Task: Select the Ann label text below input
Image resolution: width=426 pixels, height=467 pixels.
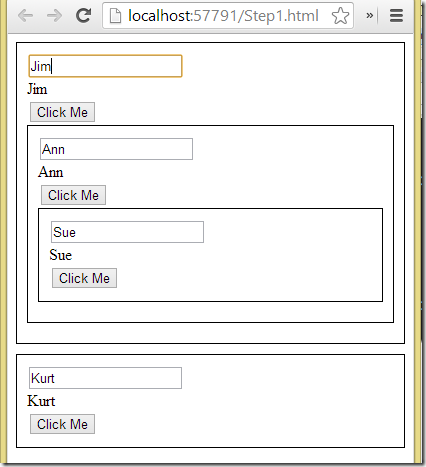Action: coord(50,172)
